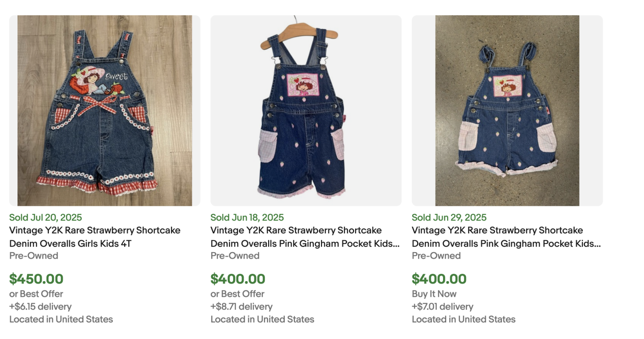The image size is (644, 339).
Task: Click the 'Sold Jun 18, 2025' label
Action: [247, 218]
